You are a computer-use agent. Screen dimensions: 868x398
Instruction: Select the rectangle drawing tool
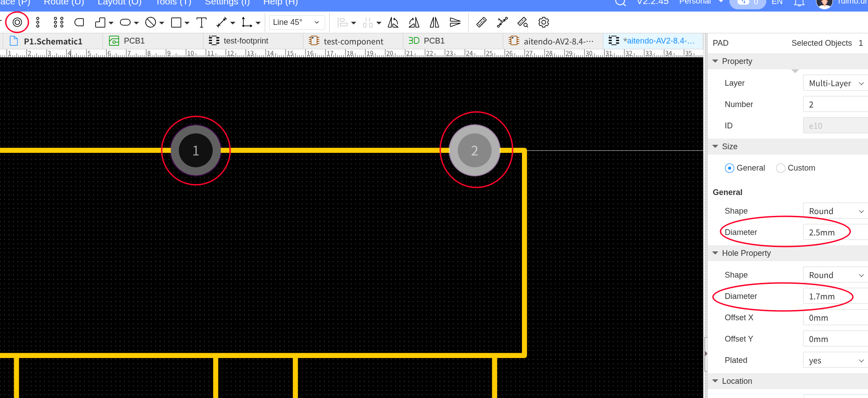176,22
